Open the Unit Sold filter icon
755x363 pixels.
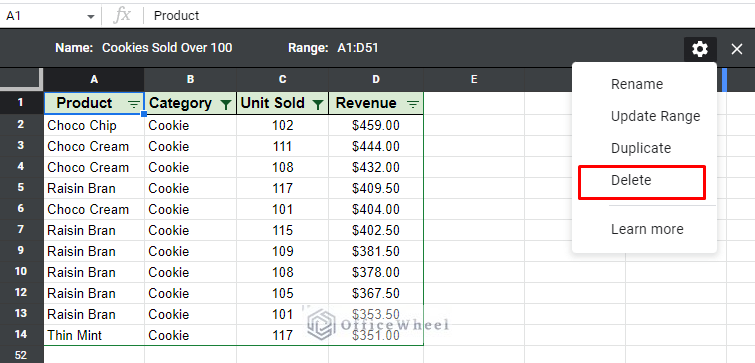317,104
